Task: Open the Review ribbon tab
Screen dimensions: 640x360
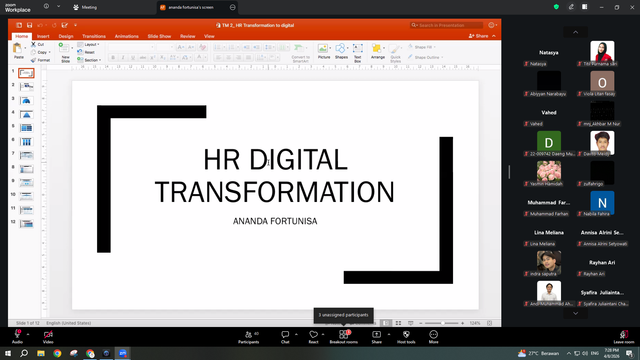Action: point(187,36)
